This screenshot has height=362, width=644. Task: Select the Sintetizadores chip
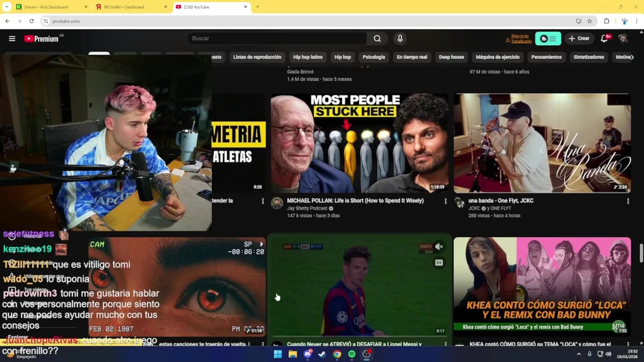[x=589, y=57]
